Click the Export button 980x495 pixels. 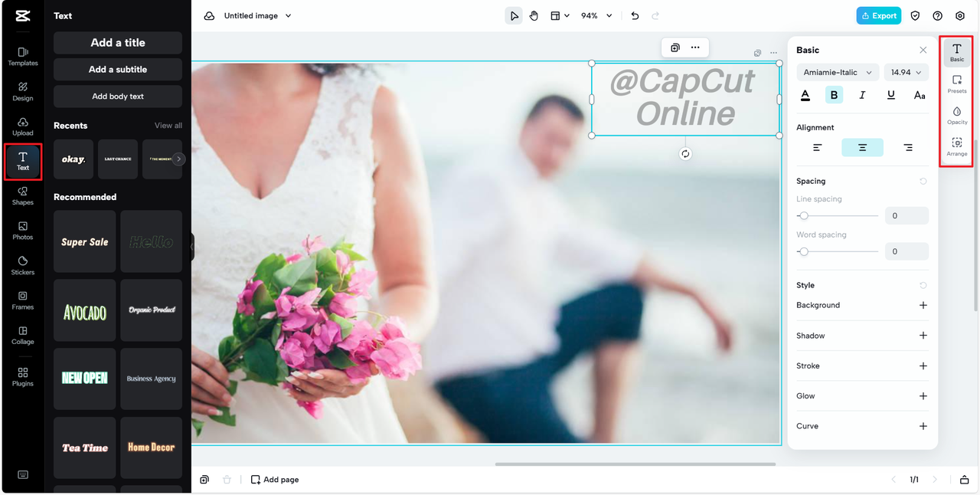(x=878, y=15)
